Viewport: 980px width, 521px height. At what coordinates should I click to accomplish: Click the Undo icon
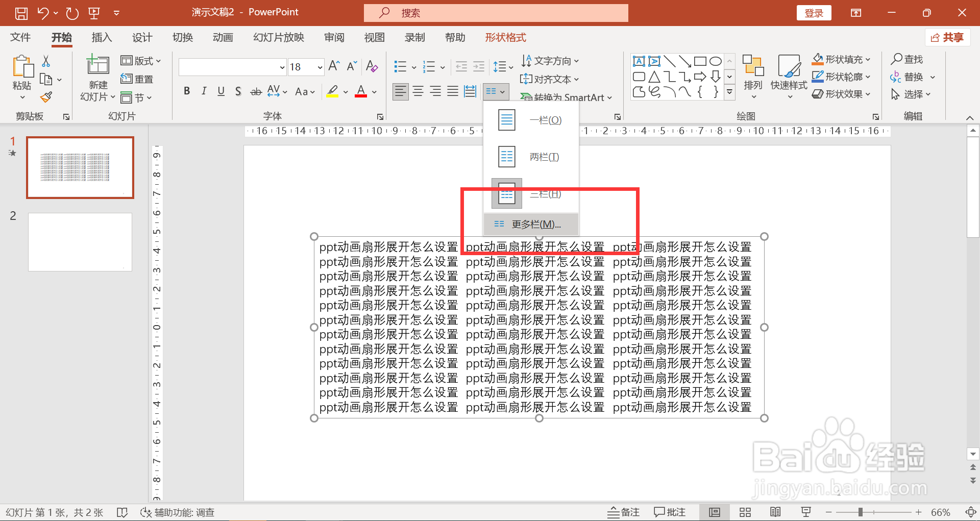click(x=43, y=13)
